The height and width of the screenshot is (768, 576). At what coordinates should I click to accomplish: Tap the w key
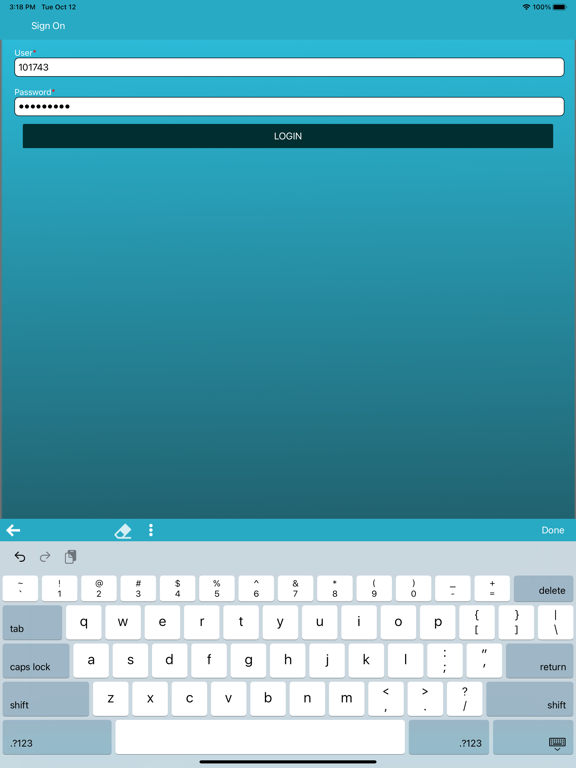click(123, 623)
